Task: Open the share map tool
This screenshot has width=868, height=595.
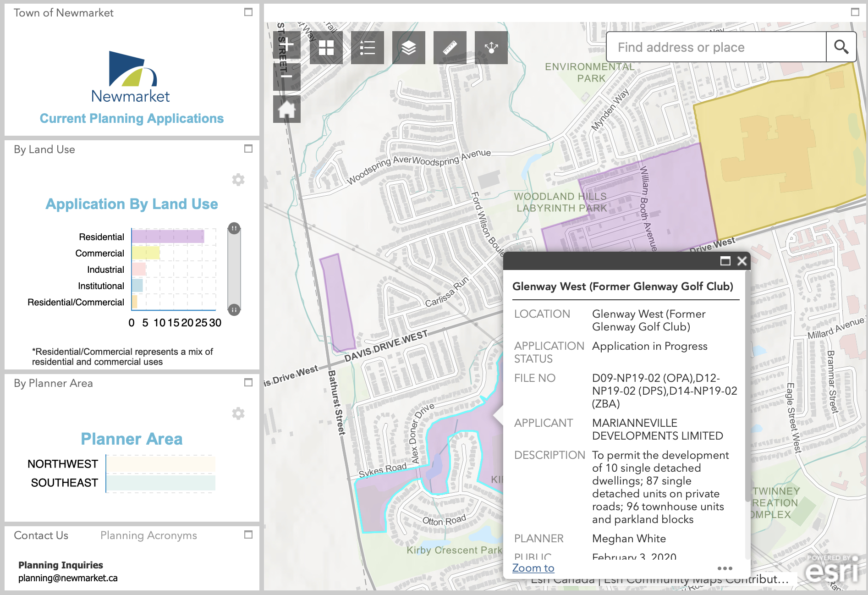Action: 491,48
